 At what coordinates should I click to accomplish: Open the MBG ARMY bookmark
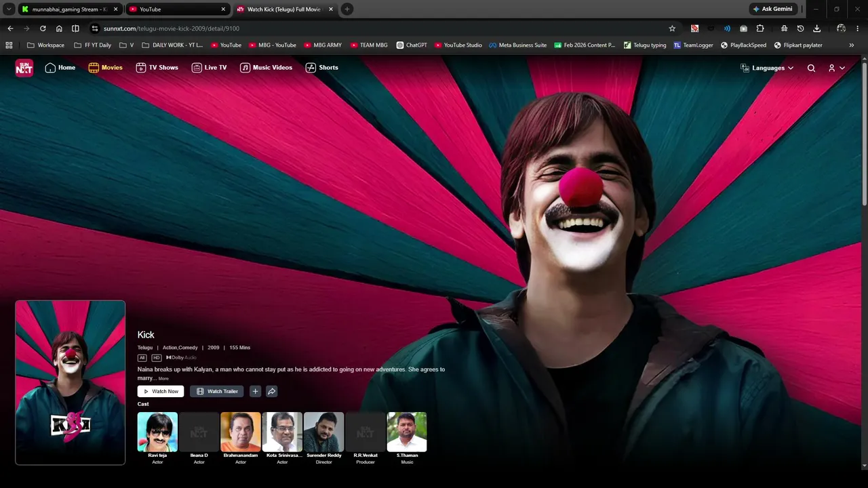(x=323, y=45)
